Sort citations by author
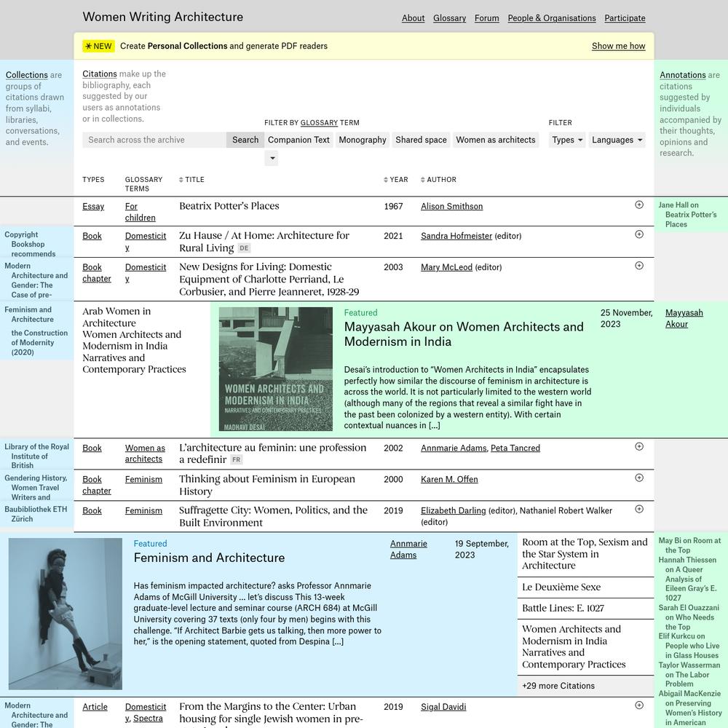 click(438, 180)
